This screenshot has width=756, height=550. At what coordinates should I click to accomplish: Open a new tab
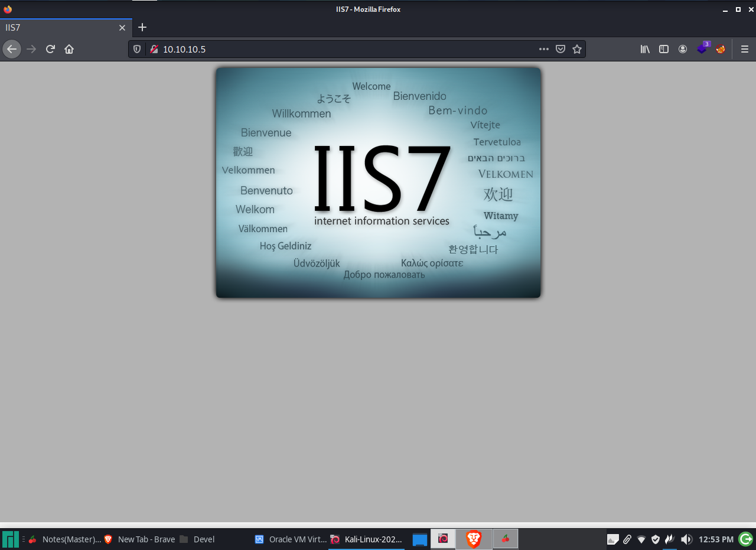[x=142, y=27]
